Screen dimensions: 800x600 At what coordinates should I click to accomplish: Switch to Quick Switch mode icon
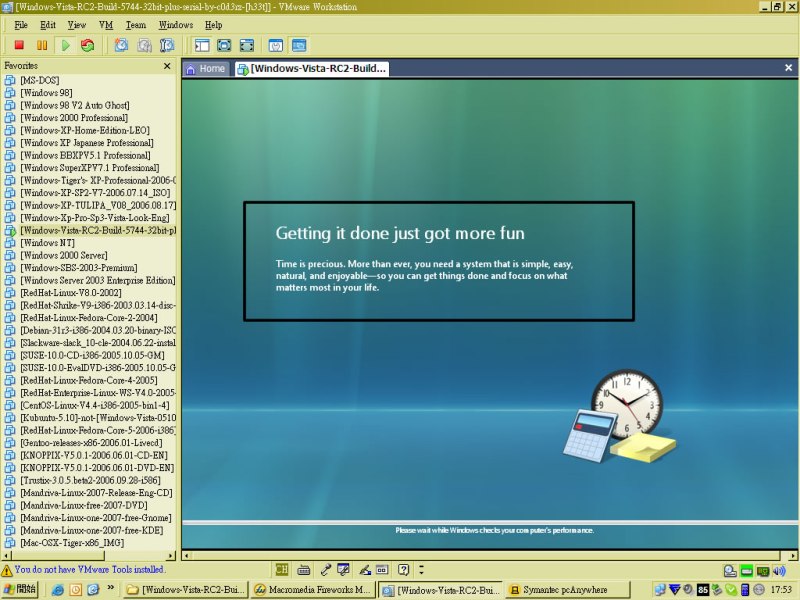pyautogui.click(x=246, y=45)
